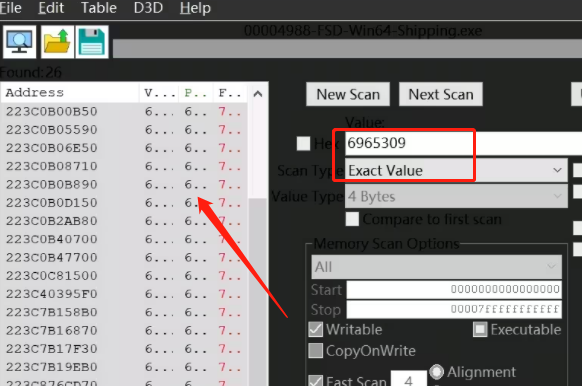Enable Compare to first scan checkbox

pyautogui.click(x=352, y=219)
